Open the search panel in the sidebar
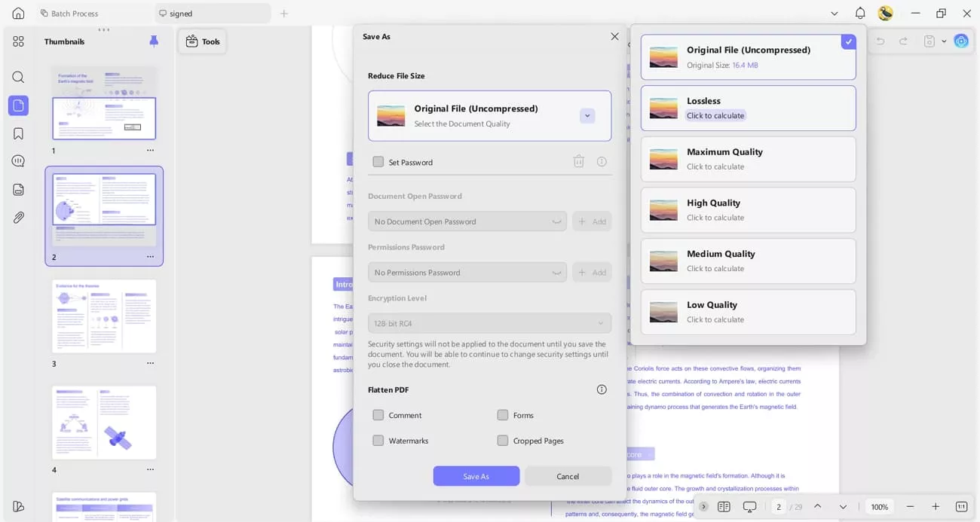 click(x=18, y=77)
